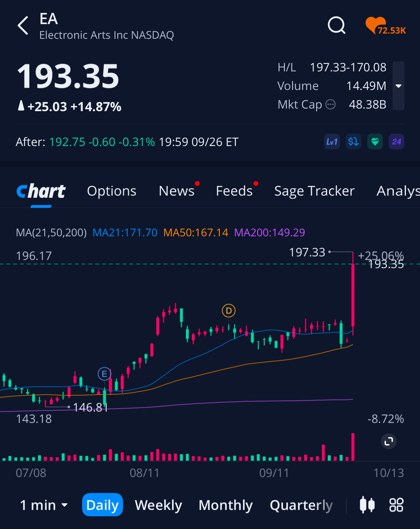This screenshot has width=420, height=529.
Task: Select the Monthly timeframe
Action: (226, 505)
